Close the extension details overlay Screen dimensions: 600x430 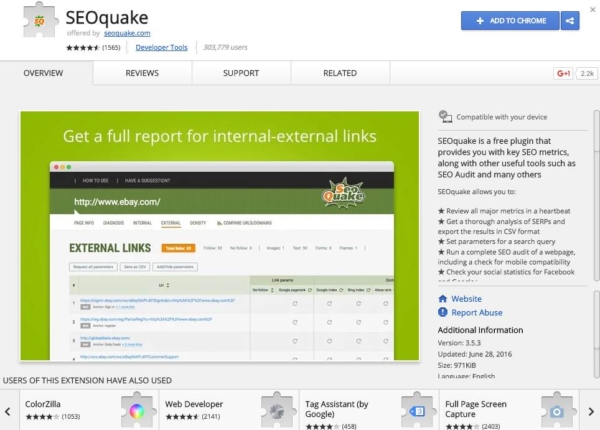[x=593, y=10]
